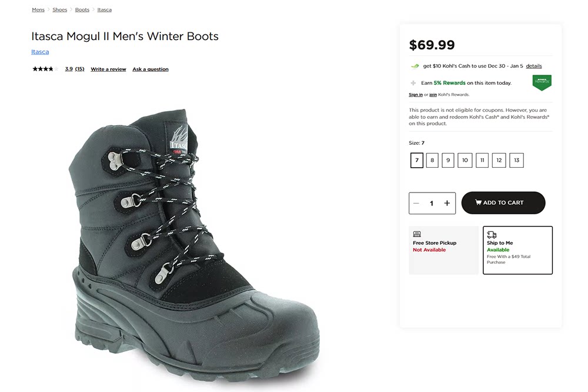
Task: Click the shipping truck icon
Action: (492, 234)
